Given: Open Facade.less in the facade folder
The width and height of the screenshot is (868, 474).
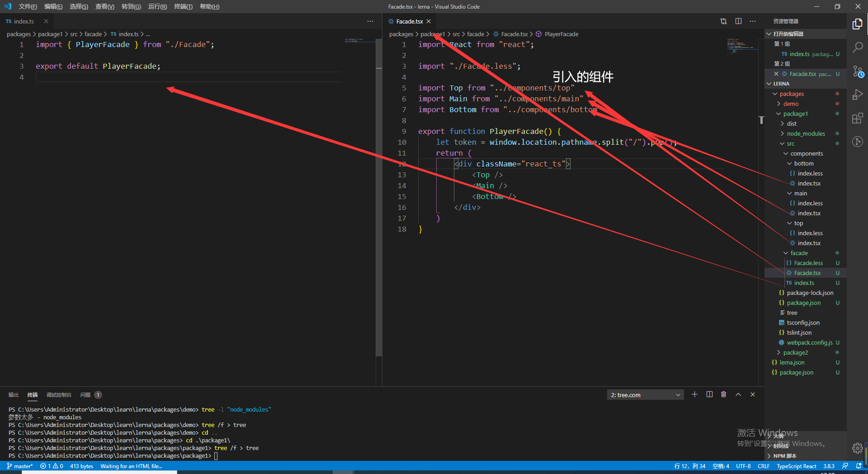Looking at the screenshot, I should [x=808, y=263].
